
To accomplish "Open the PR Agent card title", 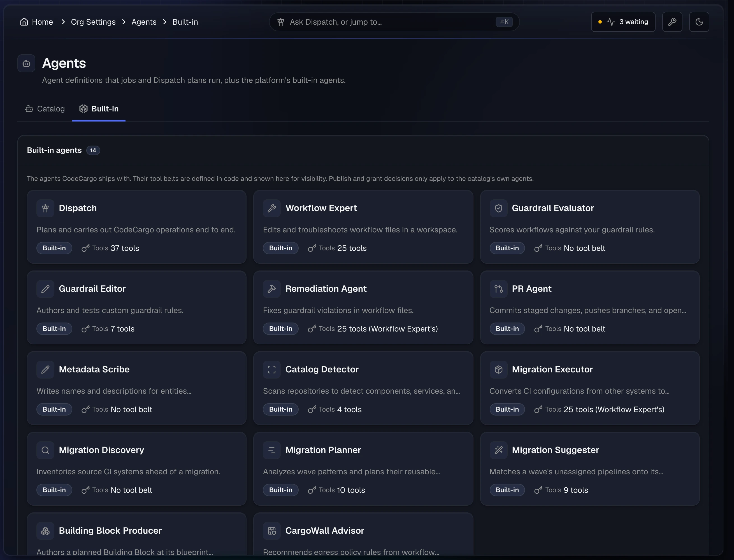I will pyautogui.click(x=531, y=289).
